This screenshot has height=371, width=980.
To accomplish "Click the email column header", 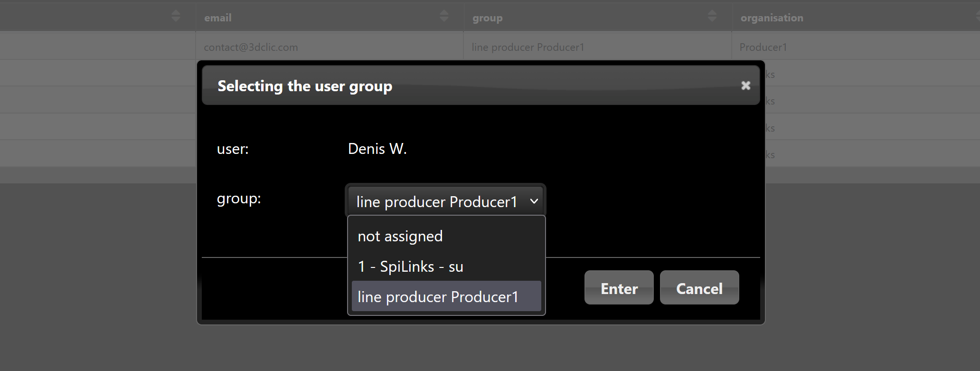I will tap(218, 18).
